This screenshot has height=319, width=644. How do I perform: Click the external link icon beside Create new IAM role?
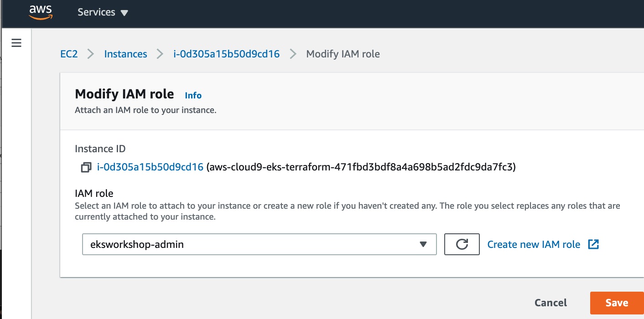593,244
